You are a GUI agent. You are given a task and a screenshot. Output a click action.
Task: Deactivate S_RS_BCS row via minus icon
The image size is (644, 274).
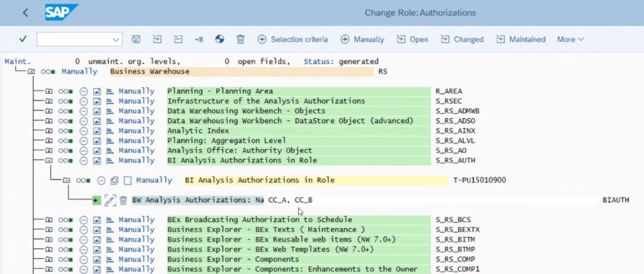click(x=84, y=219)
